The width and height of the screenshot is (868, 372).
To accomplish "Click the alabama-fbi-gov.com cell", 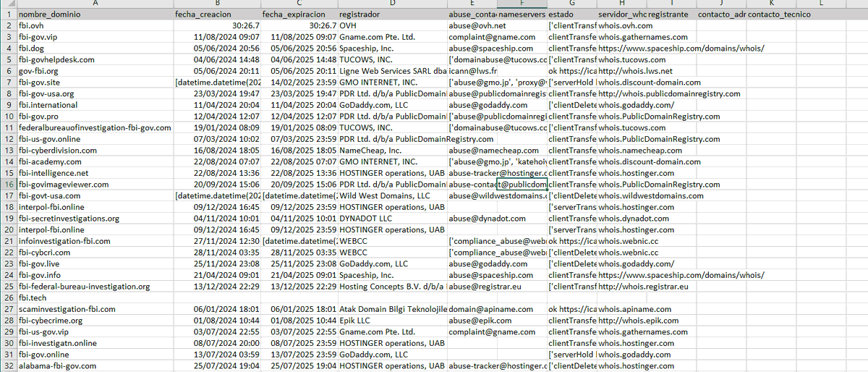I will point(95,366).
